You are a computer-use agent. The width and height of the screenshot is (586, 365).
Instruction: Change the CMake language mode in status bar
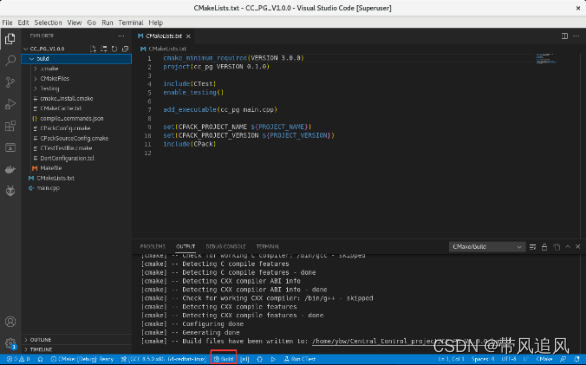click(544, 359)
